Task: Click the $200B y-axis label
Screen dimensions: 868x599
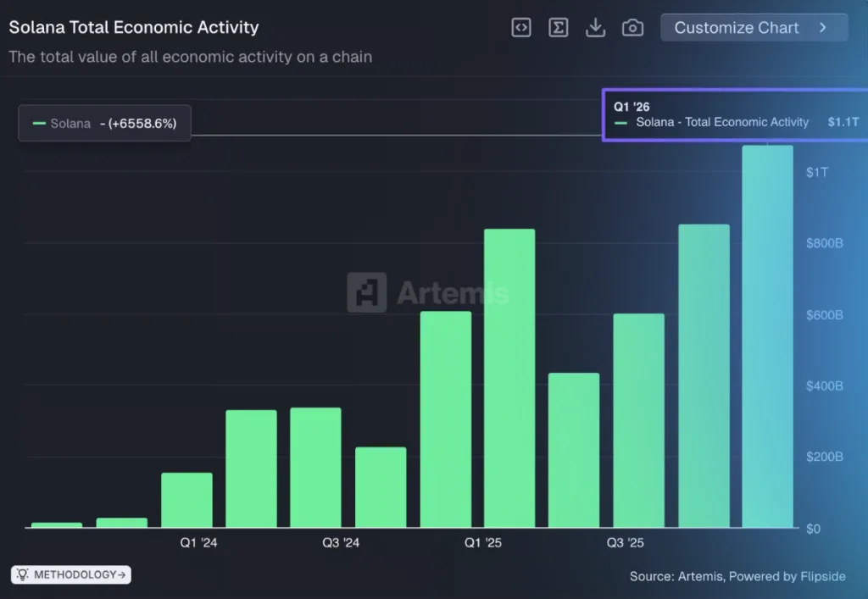Action: coord(825,457)
